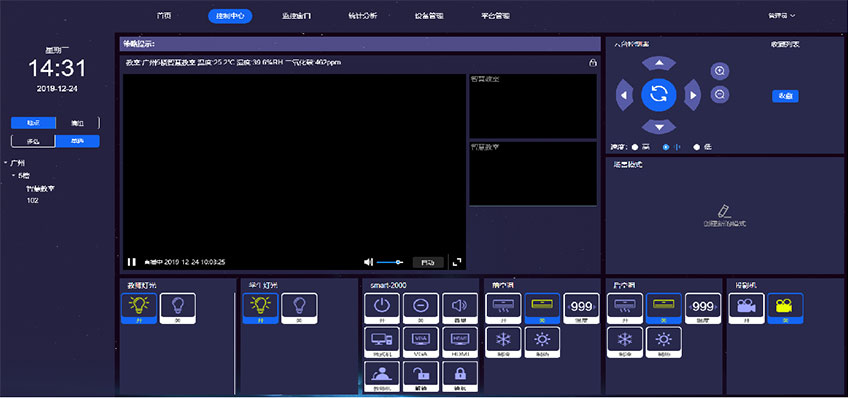Image resolution: width=848 pixels, height=398 pixels.
Task: Select the HDMI input on smart-2000
Action: coord(460,342)
